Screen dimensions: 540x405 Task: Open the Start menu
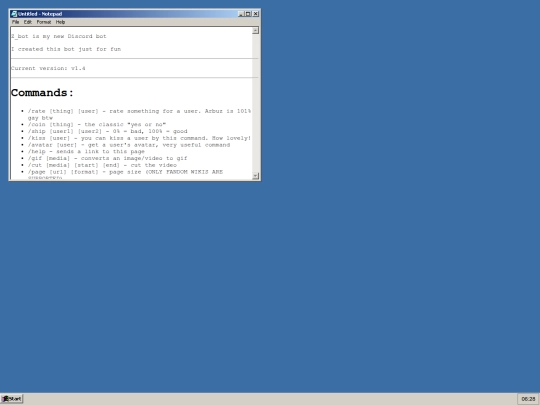tap(12, 399)
